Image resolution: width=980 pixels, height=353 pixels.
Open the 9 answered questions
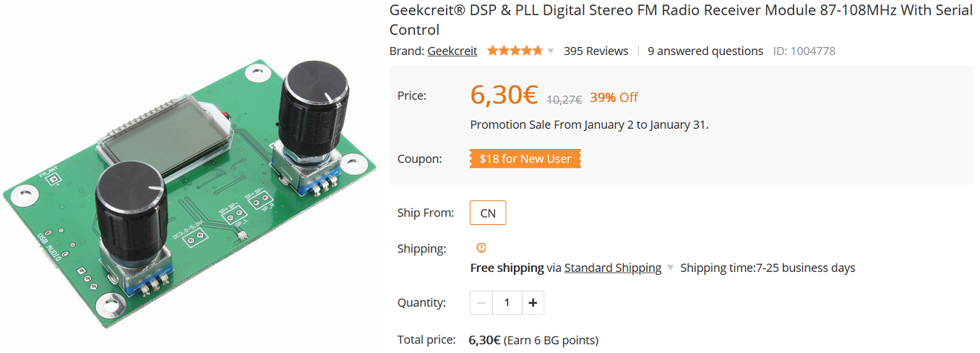pyautogui.click(x=705, y=51)
